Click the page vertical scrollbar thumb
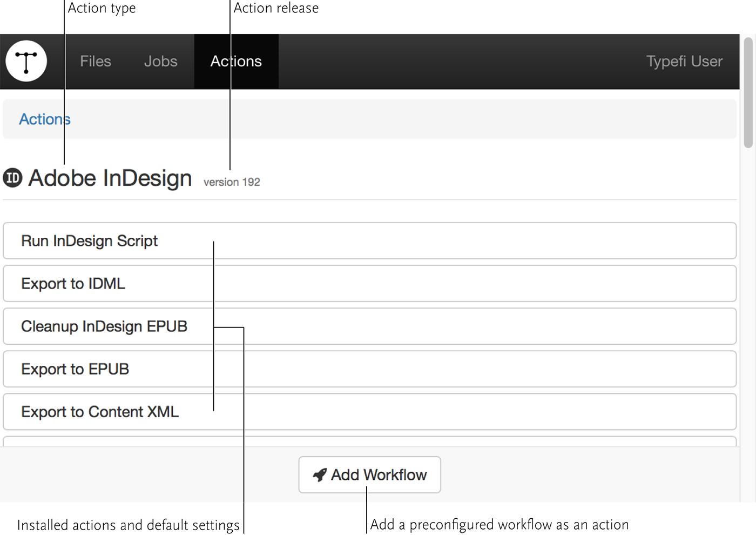Image resolution: width=756 pixels, height=535 pixels. pos(748,92)
